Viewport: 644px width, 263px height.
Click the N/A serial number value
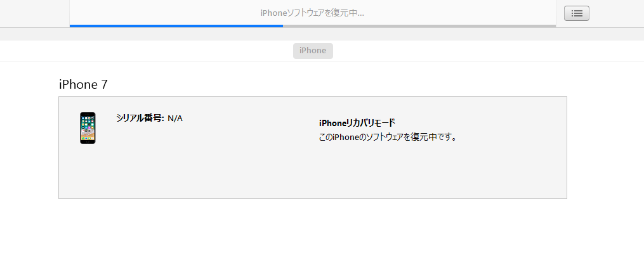175,119
